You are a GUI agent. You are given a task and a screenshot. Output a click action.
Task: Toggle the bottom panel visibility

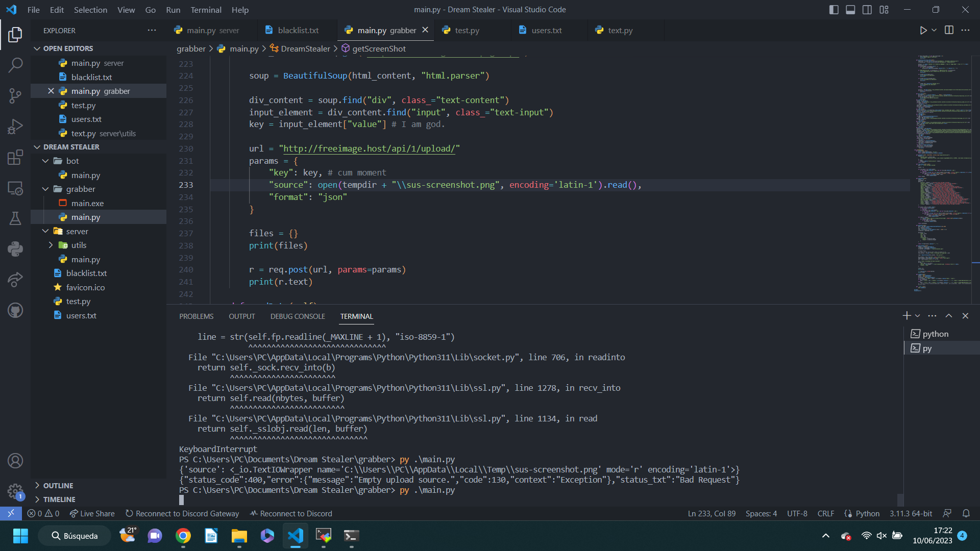(850, 10)
